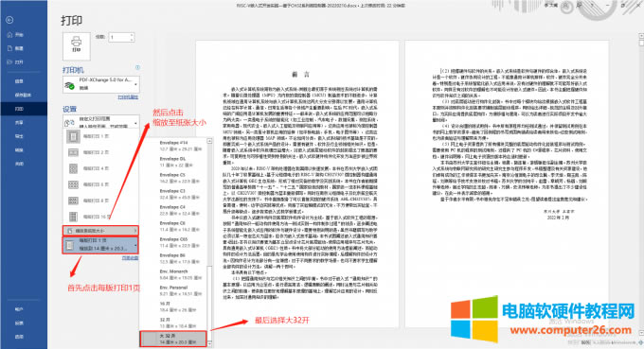Select the large 32K paper size entry

point(173,339)
